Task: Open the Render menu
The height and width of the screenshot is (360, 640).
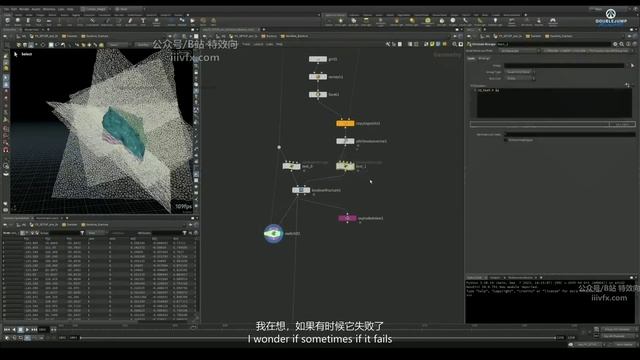Action: (24, 9)
